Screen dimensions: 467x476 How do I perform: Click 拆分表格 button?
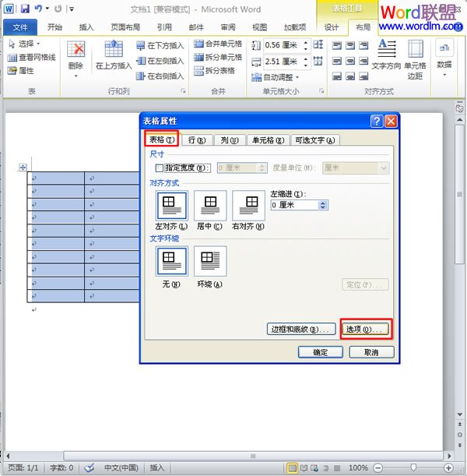coord(214,71)
